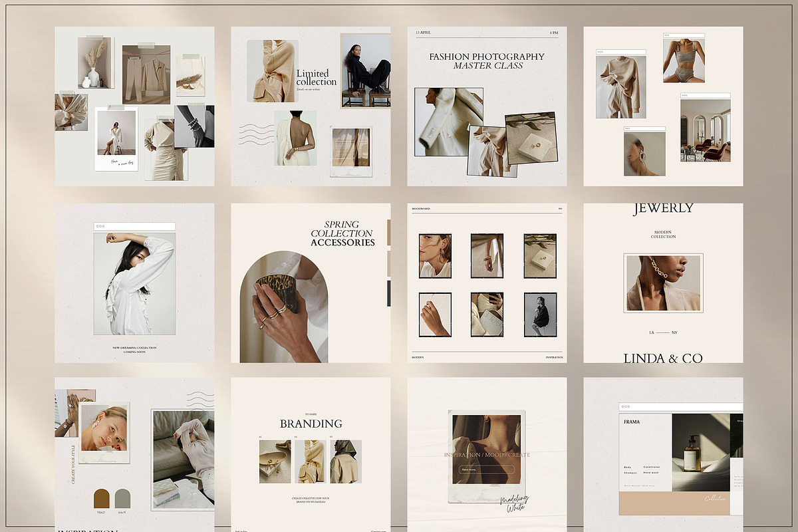Click the vertical 'CREATE YOUR STYLE' text
Screen dimensions: 798x532
74,465
